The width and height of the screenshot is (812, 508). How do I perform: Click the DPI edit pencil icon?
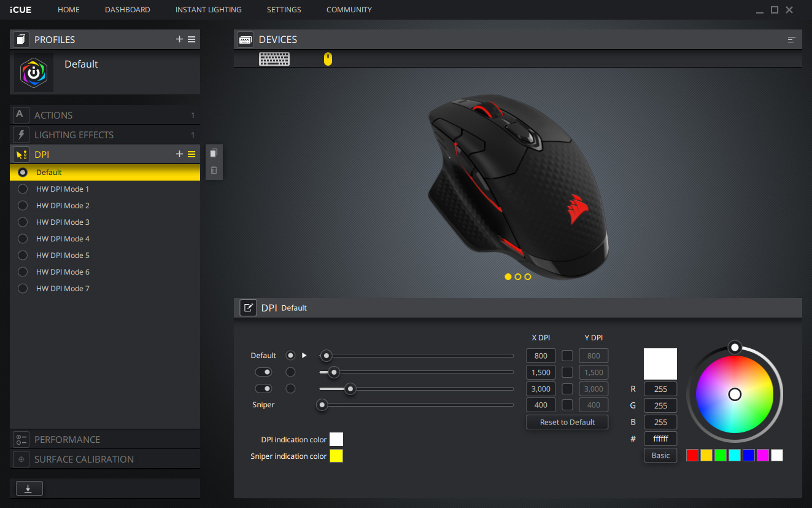pyautogui.click(x=248, y=308)
